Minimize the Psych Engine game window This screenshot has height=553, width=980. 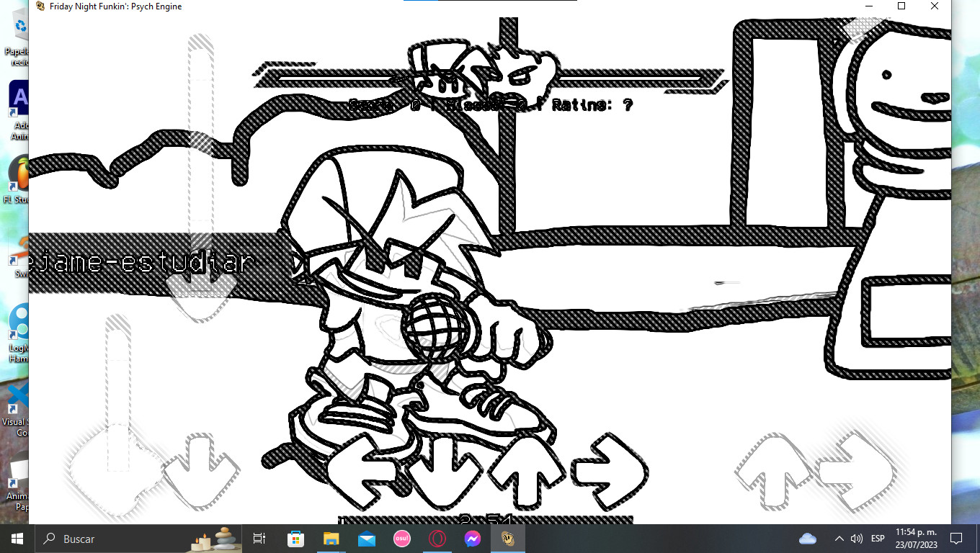pos(868,6)
